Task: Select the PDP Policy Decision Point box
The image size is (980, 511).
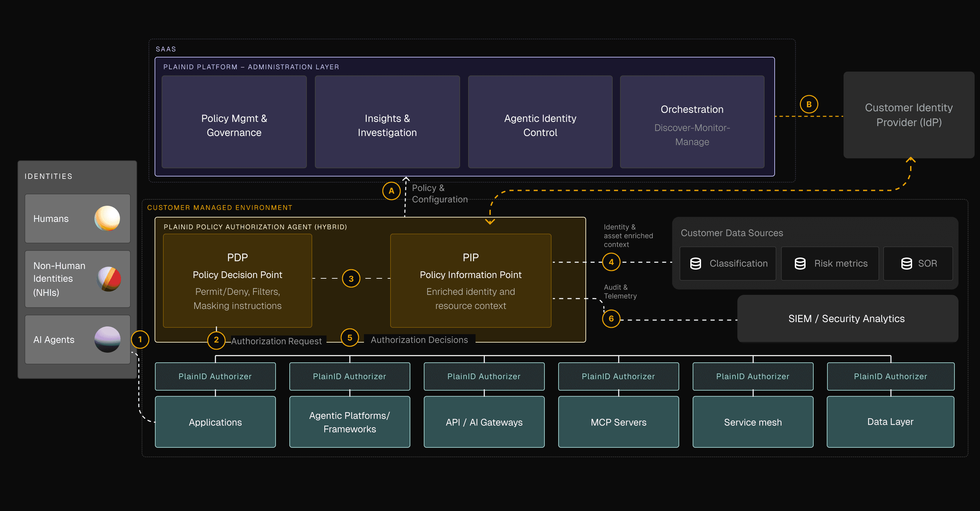Action: point(237,281)
